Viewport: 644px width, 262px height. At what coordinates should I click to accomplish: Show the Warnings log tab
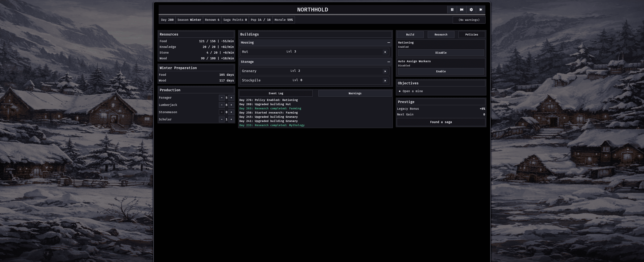coord(355,93)
